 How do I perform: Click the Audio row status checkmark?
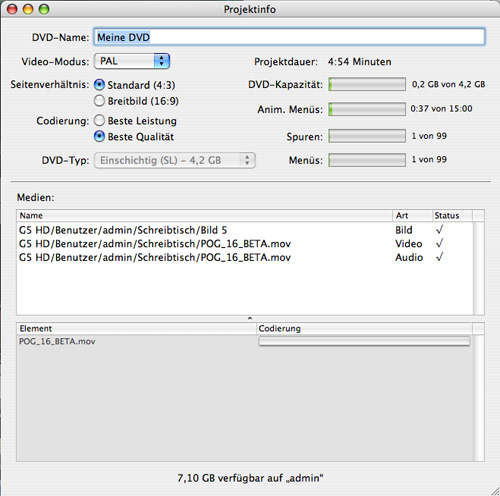click(439, 257)
